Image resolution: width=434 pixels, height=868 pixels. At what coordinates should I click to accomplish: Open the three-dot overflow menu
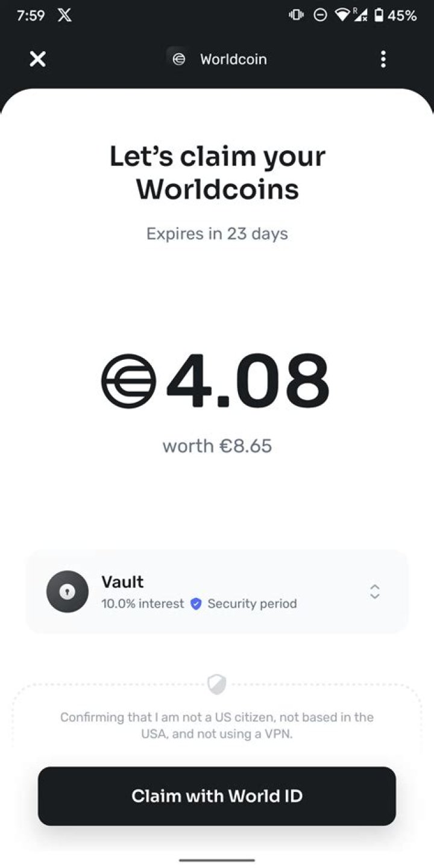383,59
